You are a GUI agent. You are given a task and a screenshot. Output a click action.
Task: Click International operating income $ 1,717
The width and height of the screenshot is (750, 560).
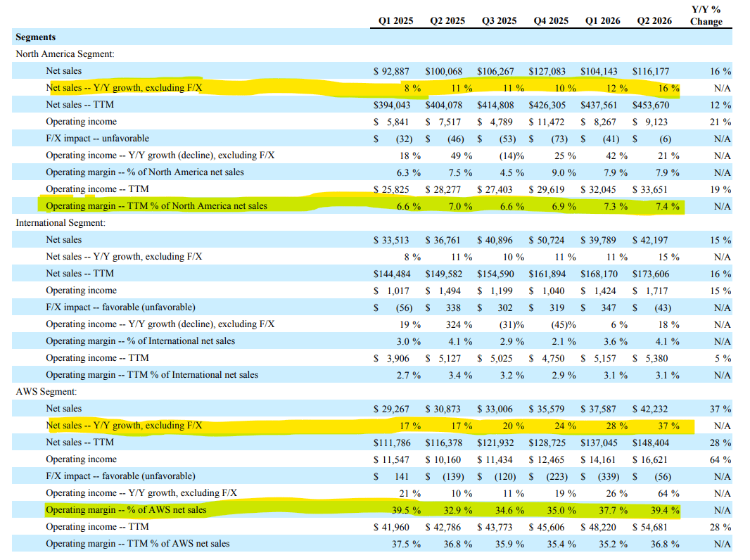point(650,291)
